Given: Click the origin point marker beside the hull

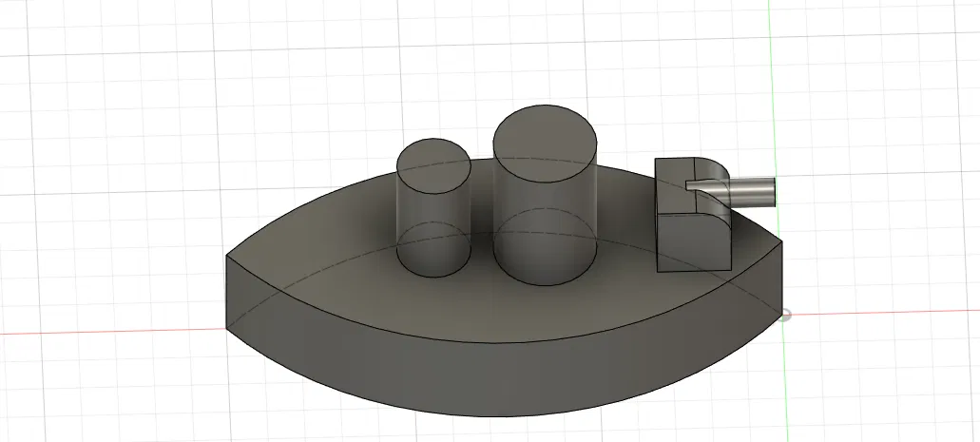Looking at the screenshot, I should tap(786, 316).
